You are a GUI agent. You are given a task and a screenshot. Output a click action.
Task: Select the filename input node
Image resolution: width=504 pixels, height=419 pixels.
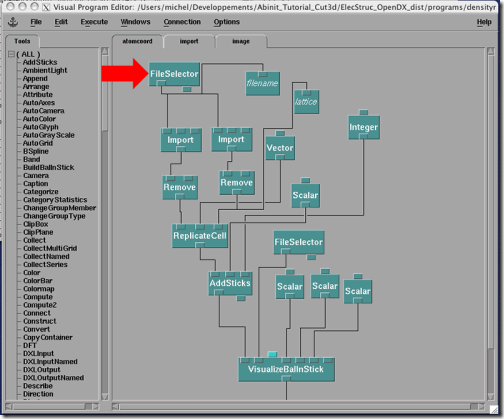tap(263, 83)
